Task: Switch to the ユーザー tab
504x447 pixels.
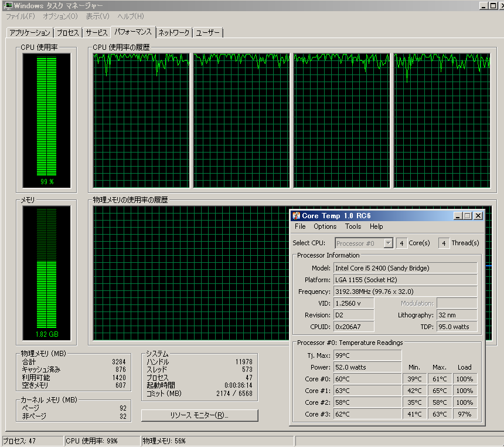Action: click(207, 32)
